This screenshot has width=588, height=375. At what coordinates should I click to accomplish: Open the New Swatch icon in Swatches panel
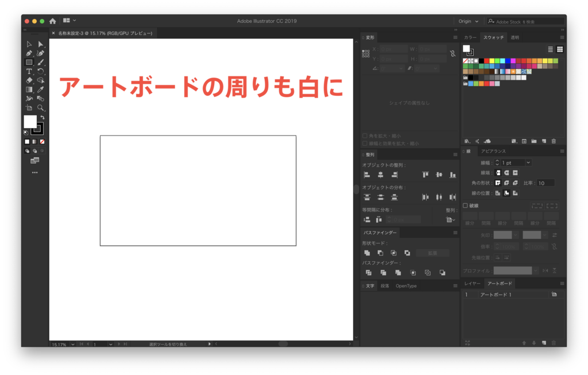pos(544,141)
